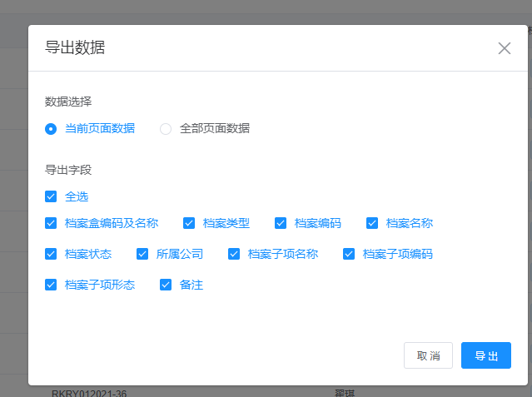This screenshot has height=397, width=532.
Task: Click the 数据选择 section label
Action: 68,102
